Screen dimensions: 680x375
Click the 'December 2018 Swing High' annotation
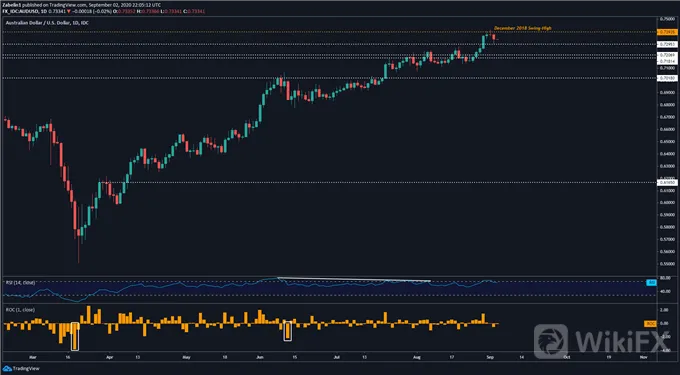[523, 28]
